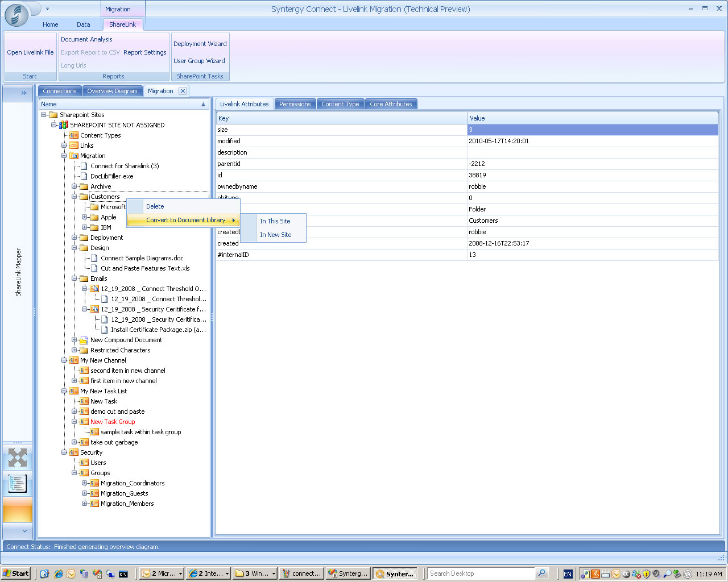This screenshot has width=728, height=582.
Task: Click the EN language indicator in tray
Action: [568, 574]
